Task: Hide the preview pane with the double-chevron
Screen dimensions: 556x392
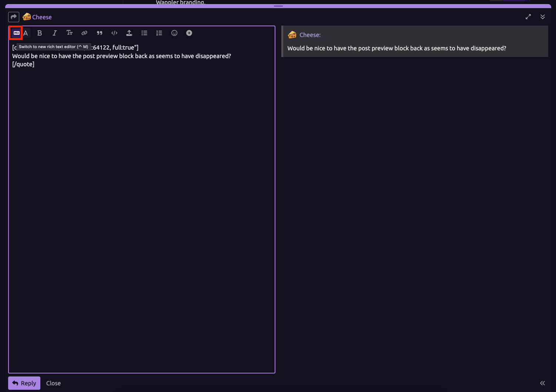Action: [x=542, y=383]
